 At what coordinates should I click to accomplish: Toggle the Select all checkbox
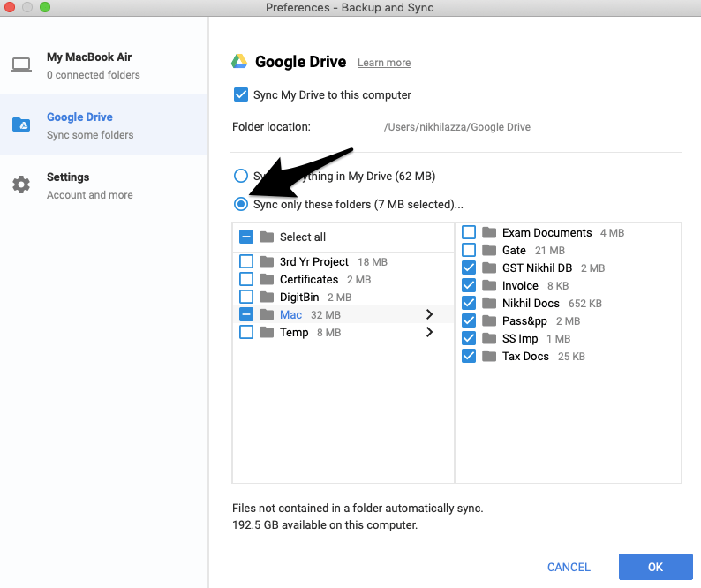(246, 237)
